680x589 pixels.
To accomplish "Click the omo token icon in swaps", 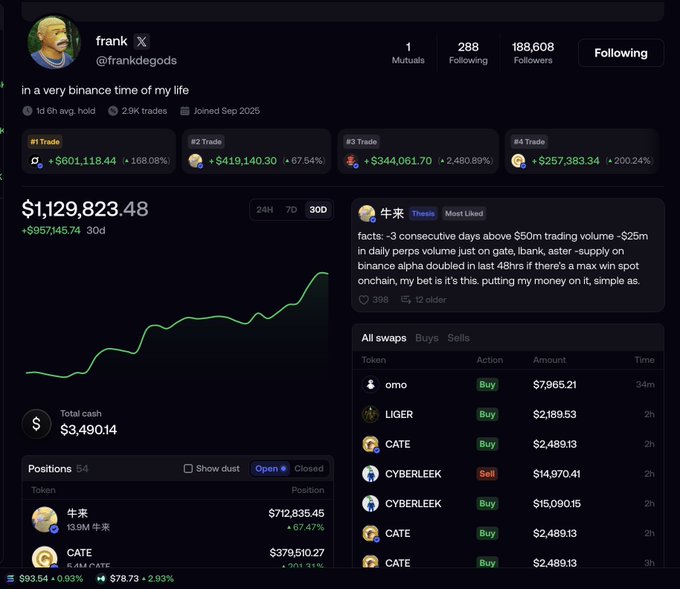I will pyautogui.click(x=370, y=384).
